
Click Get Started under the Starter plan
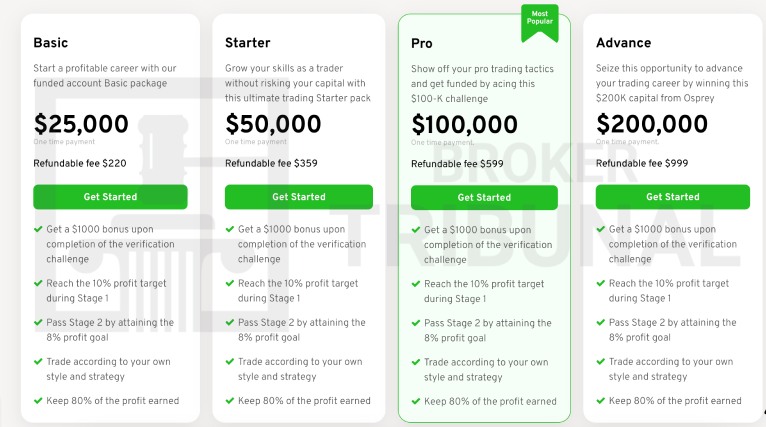(298, 197)
